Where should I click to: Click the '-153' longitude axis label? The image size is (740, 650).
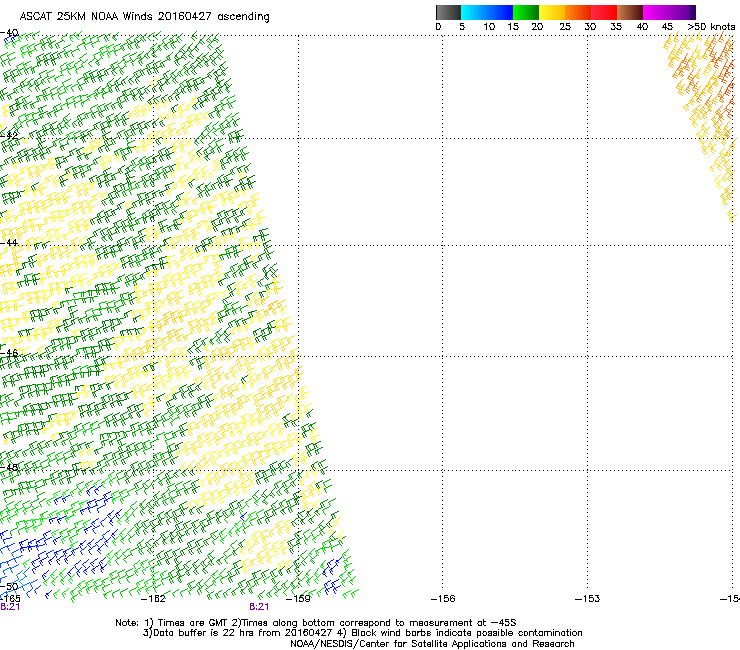point(587,599)
